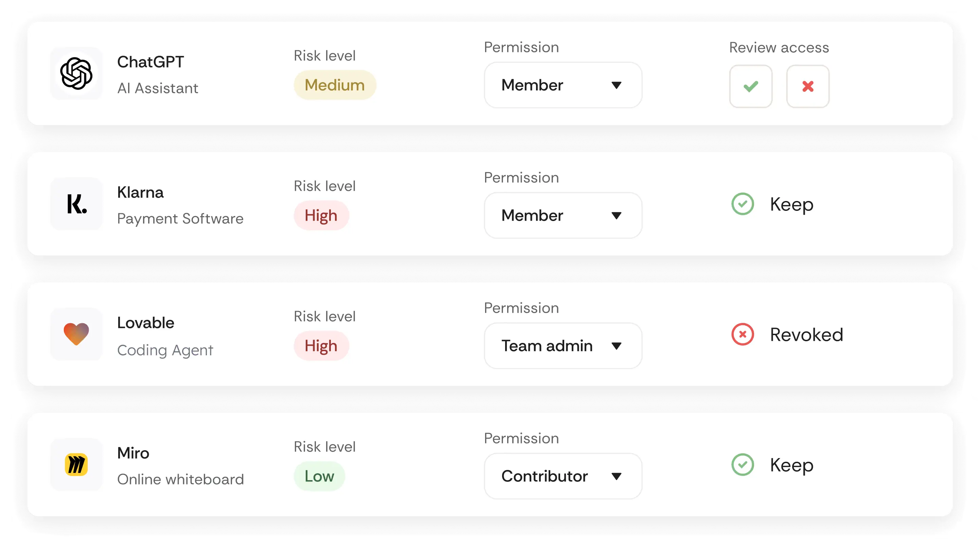Click the High risk badge on Klarna
This screenshot has width=980, height=549.
click(321, 215)
